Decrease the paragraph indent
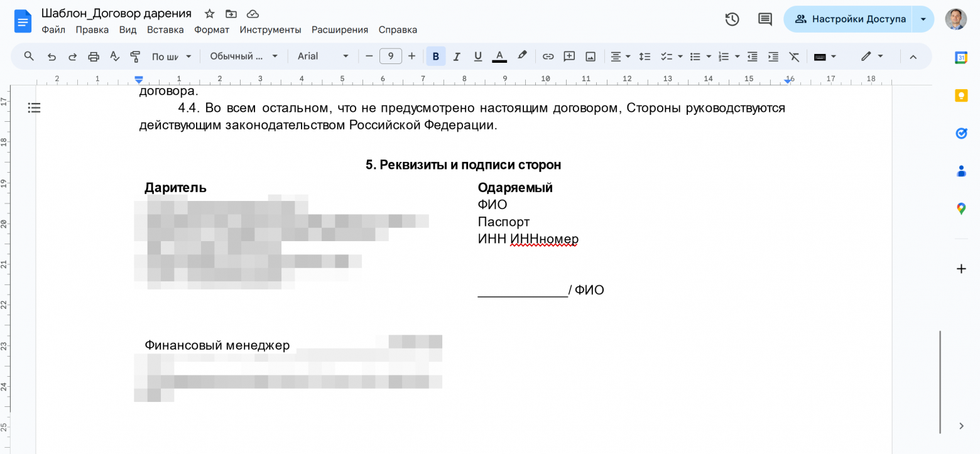 (x=753, y=57)
